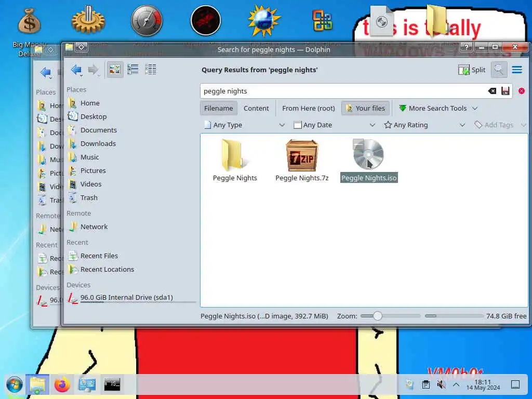Open the Any Type filter dropdown
The height and width of the screenshot is (399, 532).
coord(244,125)
